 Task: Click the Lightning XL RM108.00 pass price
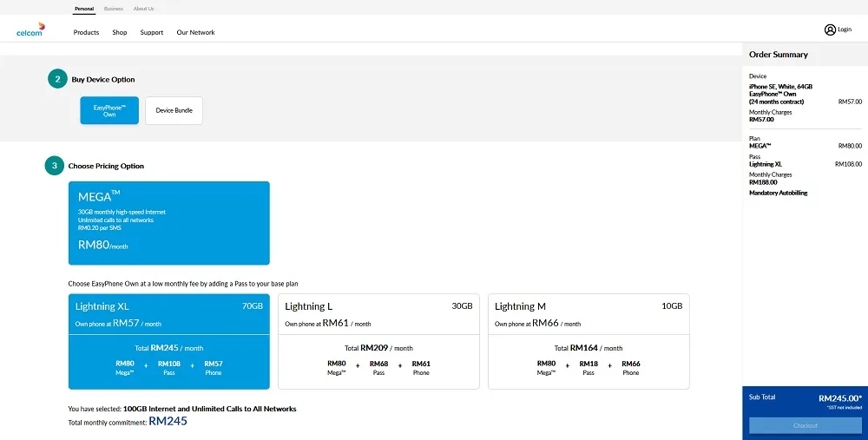coord(848,164)
